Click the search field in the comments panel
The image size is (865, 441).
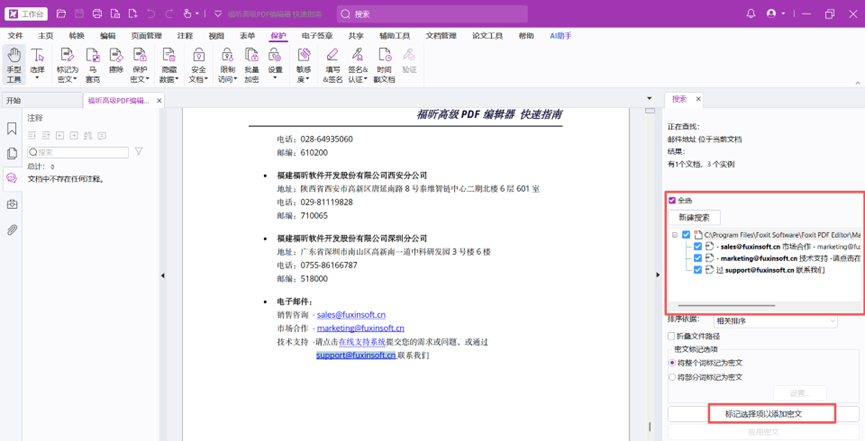point(80,152)
